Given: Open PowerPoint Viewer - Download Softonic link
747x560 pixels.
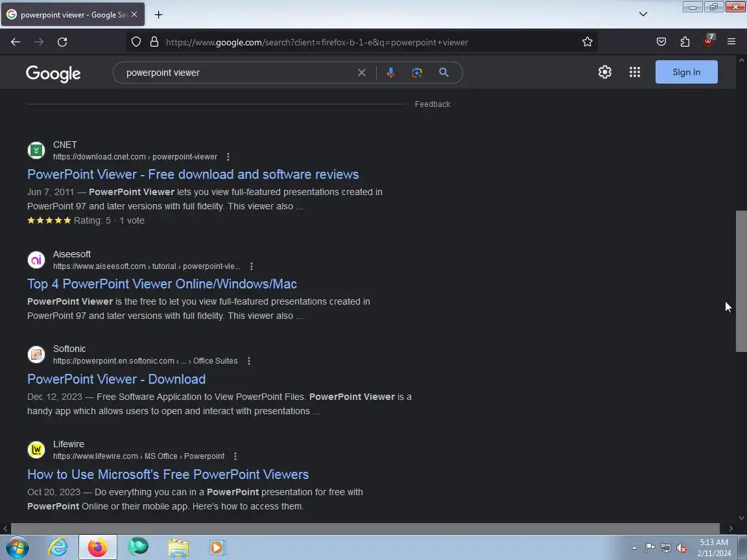Looking at the screenshot, I should tap(116, 379).
